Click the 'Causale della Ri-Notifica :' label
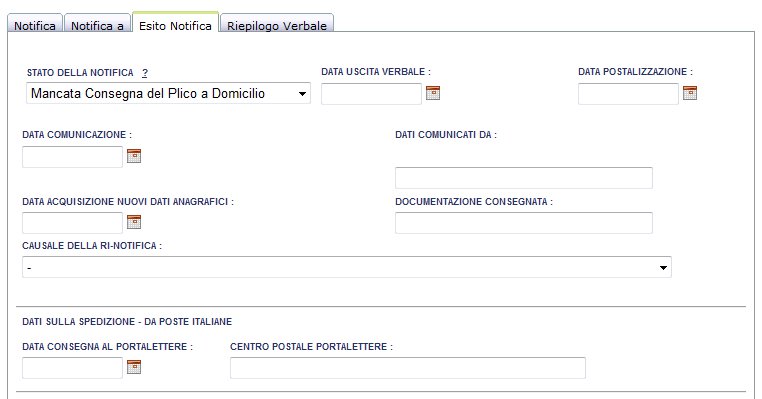 [92, 246]
